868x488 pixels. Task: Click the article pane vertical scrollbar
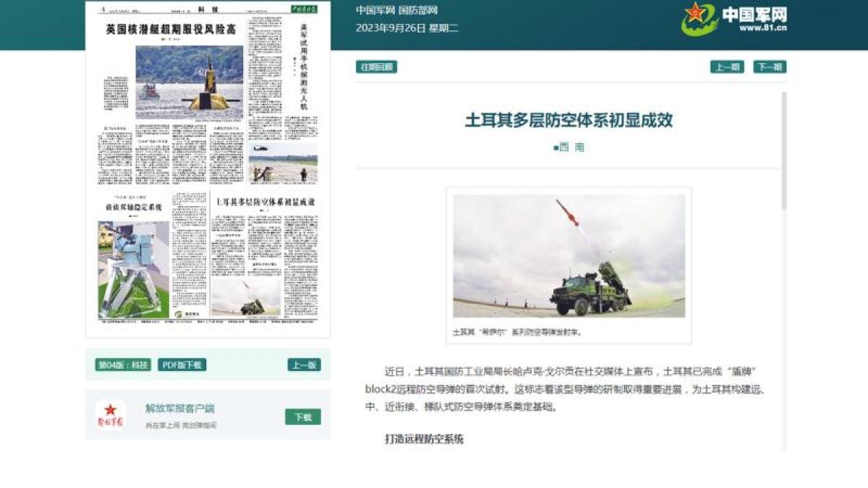pos(783,152)
